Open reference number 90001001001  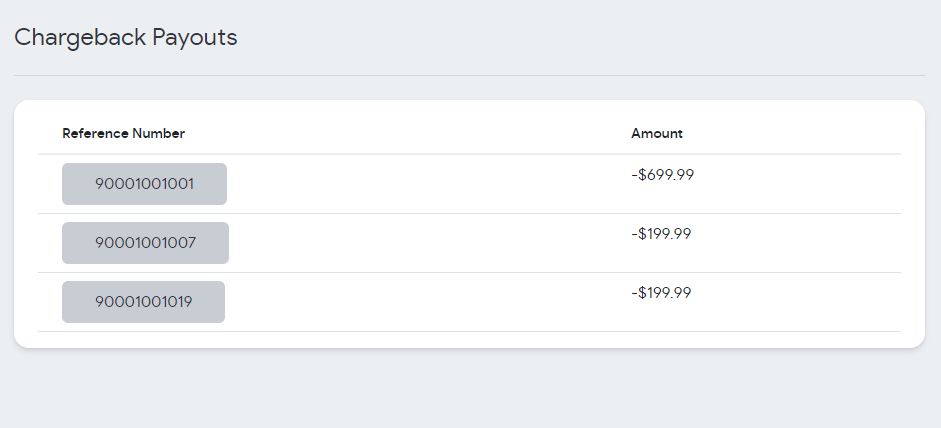click(144, 184)
